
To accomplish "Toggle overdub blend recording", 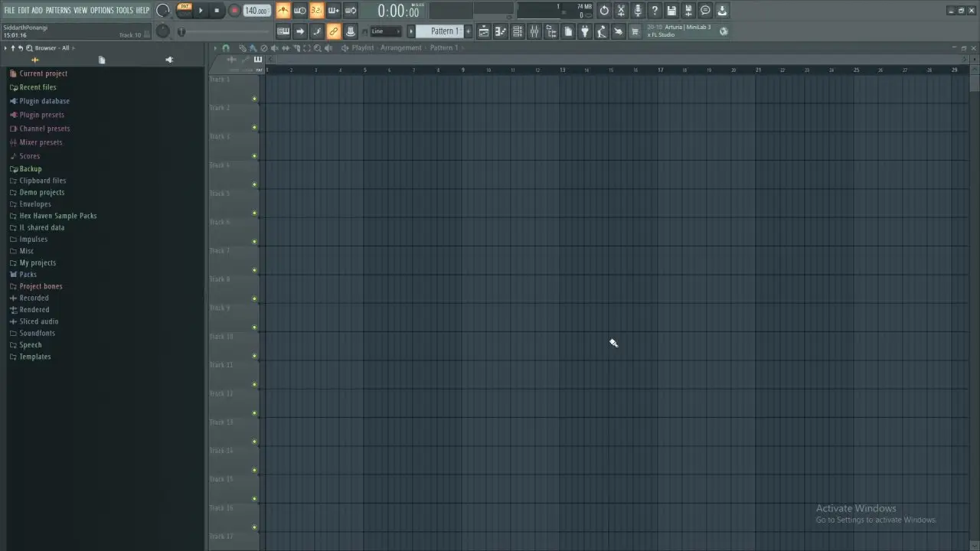I will point(334,11).
